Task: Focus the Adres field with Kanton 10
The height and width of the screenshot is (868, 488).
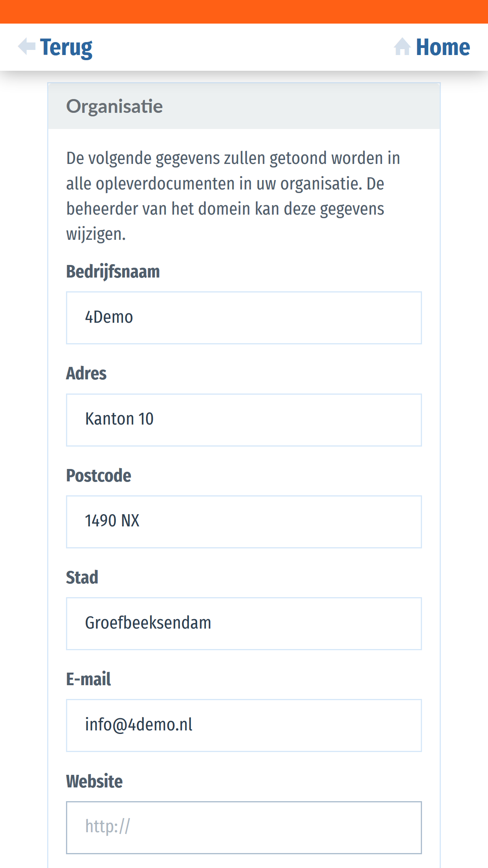Action: click(x=244, y=420)
